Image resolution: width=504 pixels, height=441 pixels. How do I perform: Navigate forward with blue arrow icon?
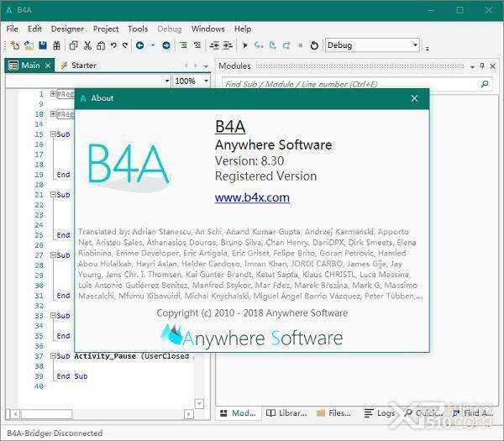click(165, 45)
